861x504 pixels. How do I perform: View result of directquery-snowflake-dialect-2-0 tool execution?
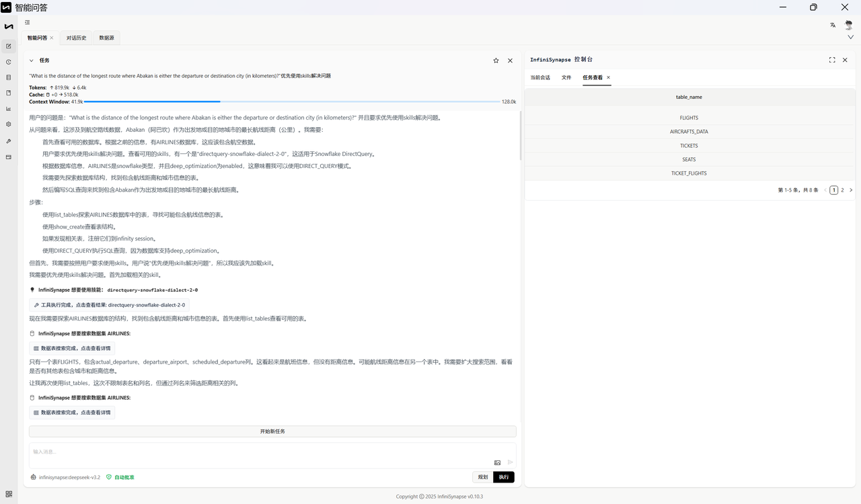tap(110, 305)
